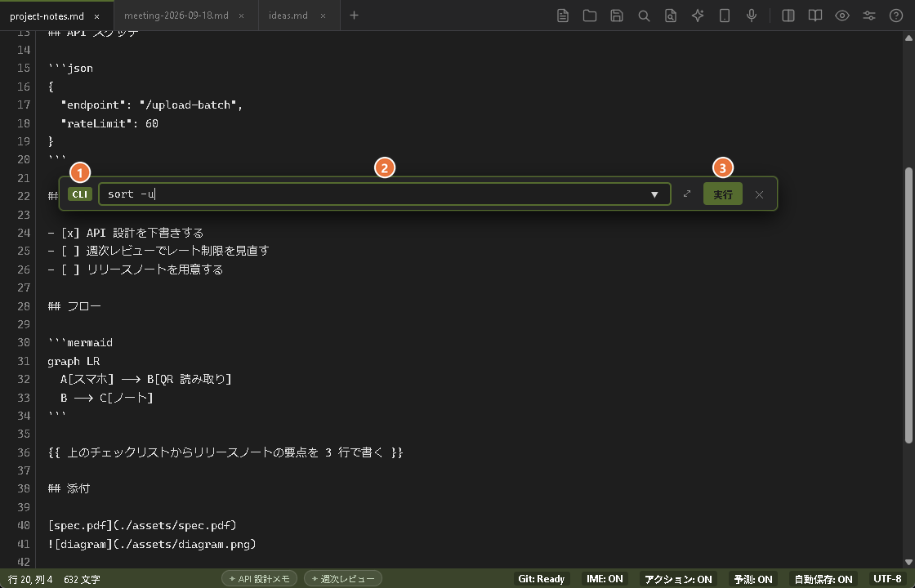Viewport: 915px width, 588px height.
Task: Click the 632 文字 character count
Action: [82, 579]
